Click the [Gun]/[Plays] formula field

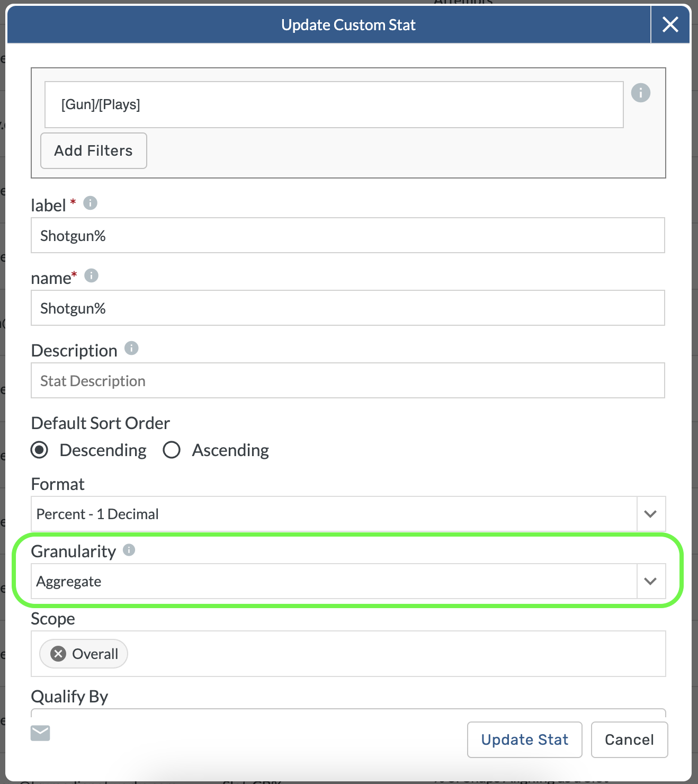pos(334,104)
